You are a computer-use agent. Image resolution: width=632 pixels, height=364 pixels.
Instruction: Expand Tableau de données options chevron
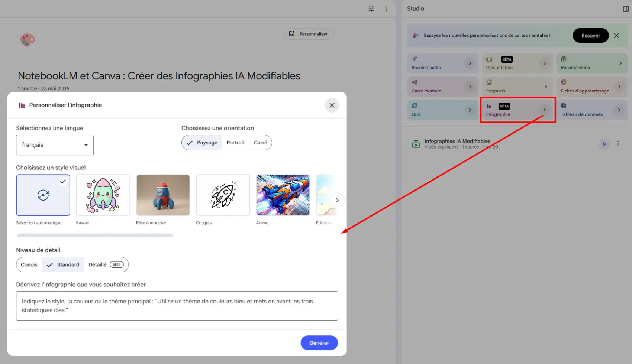point(619,110)
